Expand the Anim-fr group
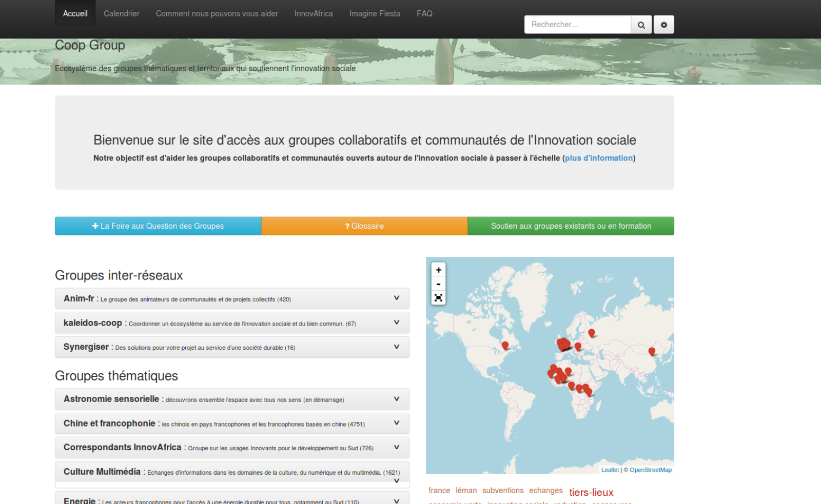Image resolution: width=821 pixels, height=504 pixels. pyautogui.click(x=396, y=298)
